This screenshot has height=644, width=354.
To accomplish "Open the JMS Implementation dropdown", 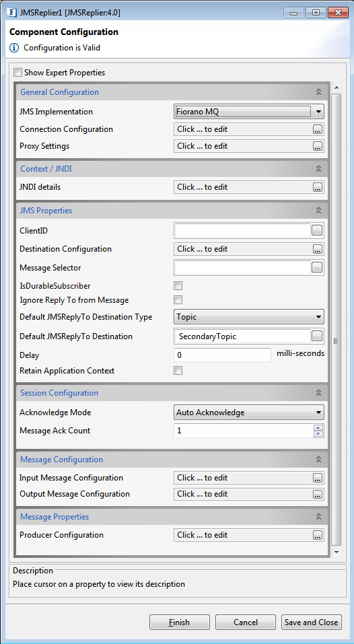I will 249,111.
